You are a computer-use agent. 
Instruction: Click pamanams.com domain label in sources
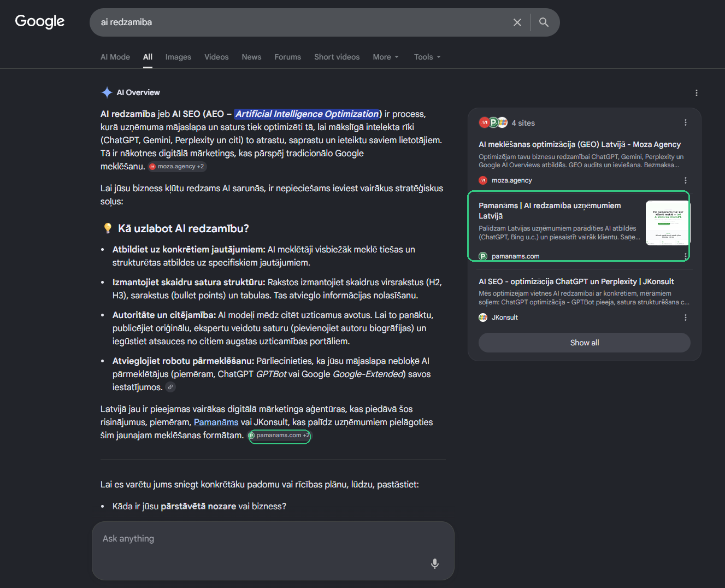tap(515, 256)
